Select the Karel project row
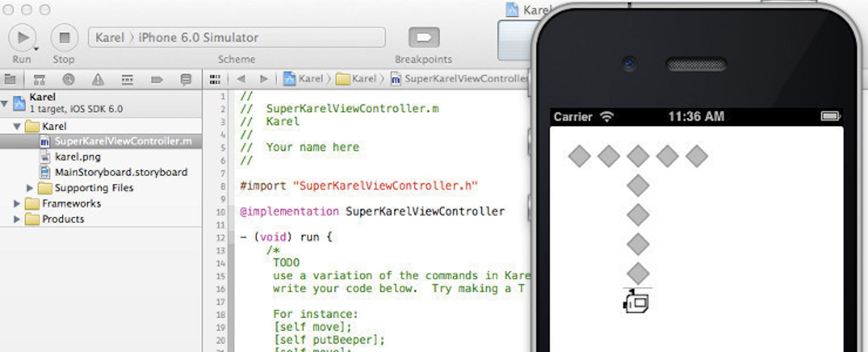The height and width of the screenshot is (352, 868). point(101,103)
